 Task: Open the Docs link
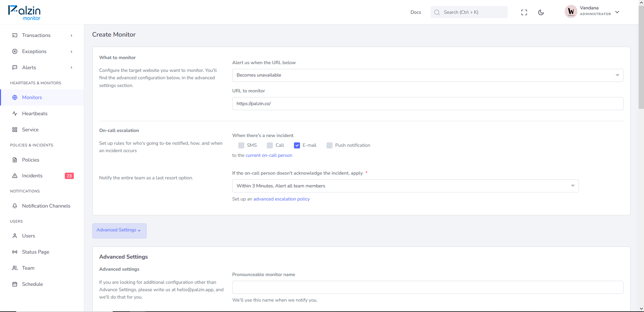pyautogui.click(x=416, y=12)
